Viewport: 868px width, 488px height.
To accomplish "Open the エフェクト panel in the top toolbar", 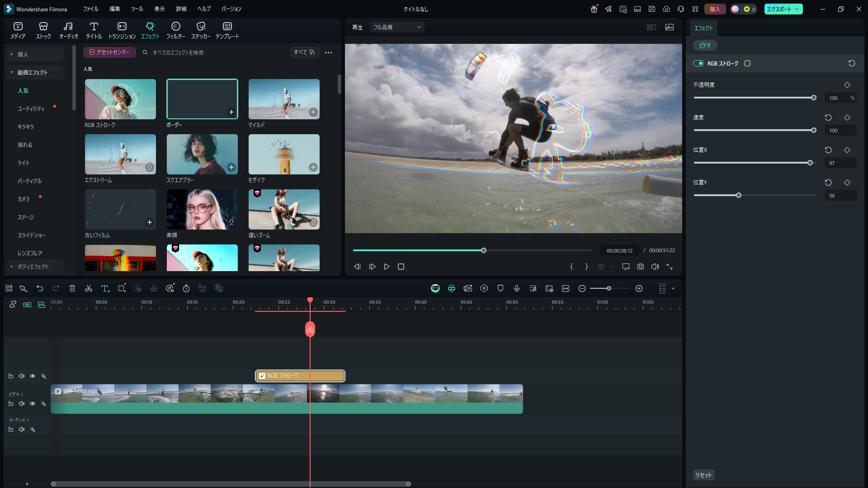I will 150,30.
